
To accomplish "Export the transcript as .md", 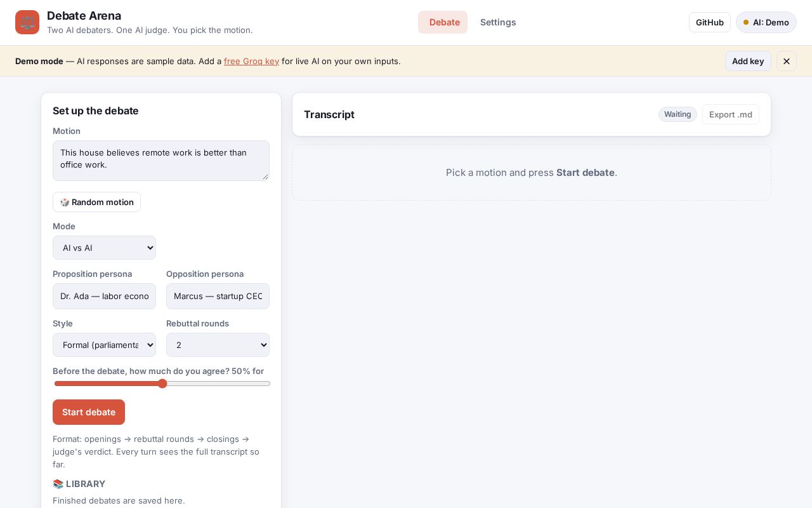I will click(731, 114).
